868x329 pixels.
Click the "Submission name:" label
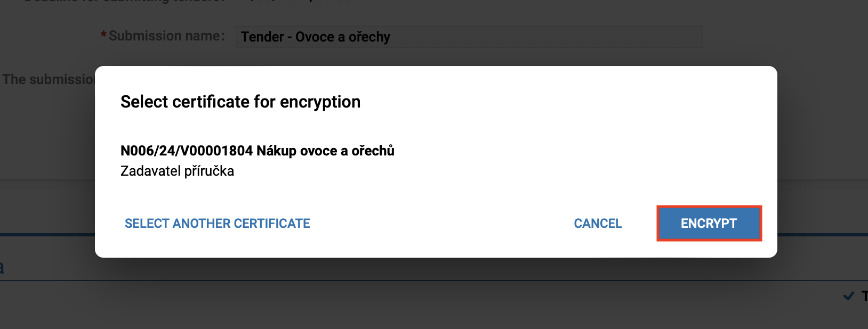166,36
